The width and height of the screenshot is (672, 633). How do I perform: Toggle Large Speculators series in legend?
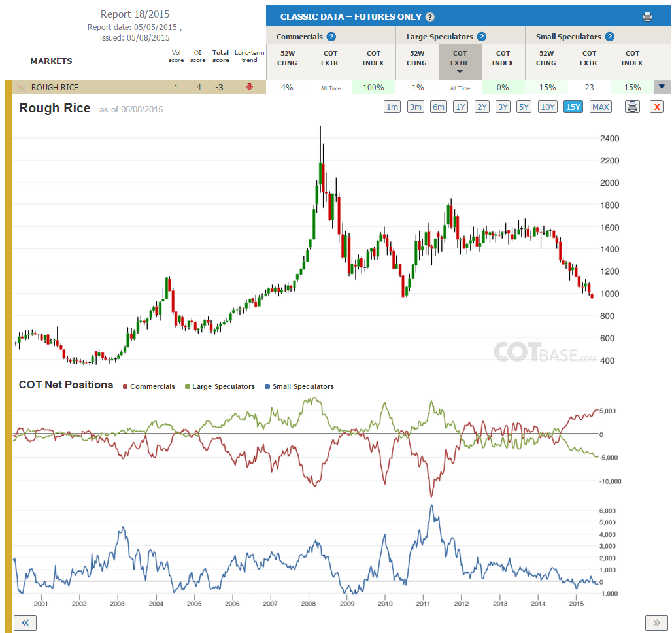pos(220,386)
